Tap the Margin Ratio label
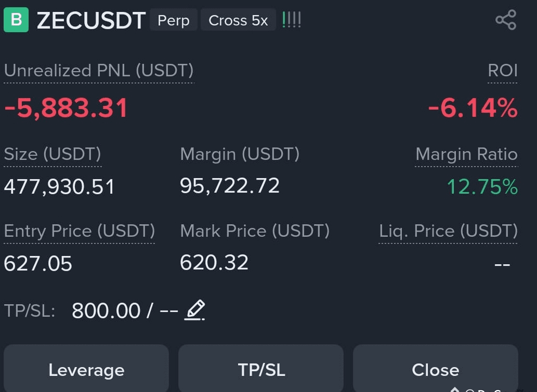537x392 pixels. pos(466,154)
